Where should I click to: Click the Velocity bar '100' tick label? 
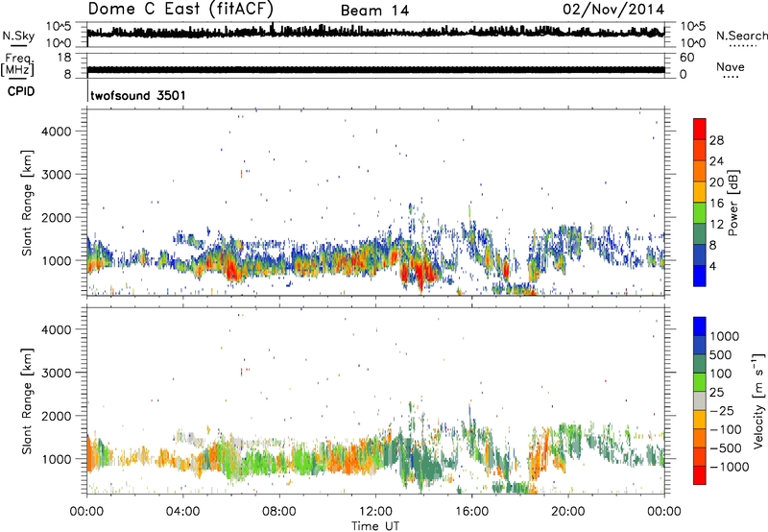click(x=721, y=374)
